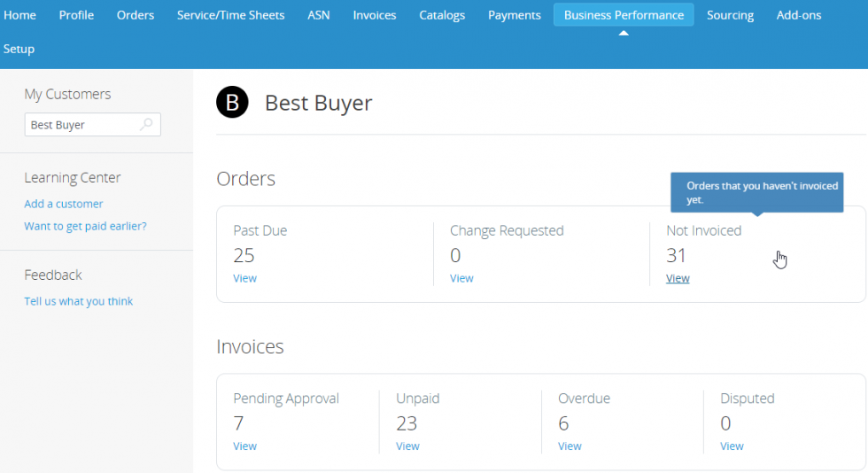
Task: View the Unpaid invoices
Action: tap(407, 446)
